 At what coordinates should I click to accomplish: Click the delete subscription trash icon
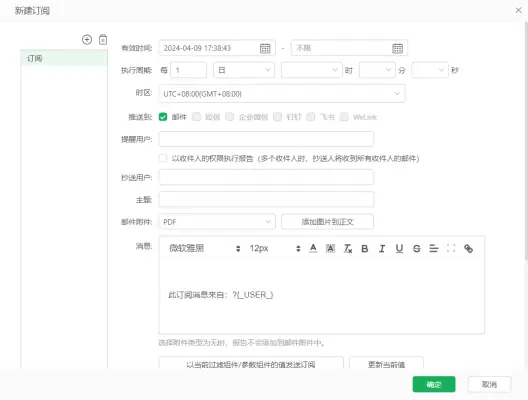pos(103,40)
